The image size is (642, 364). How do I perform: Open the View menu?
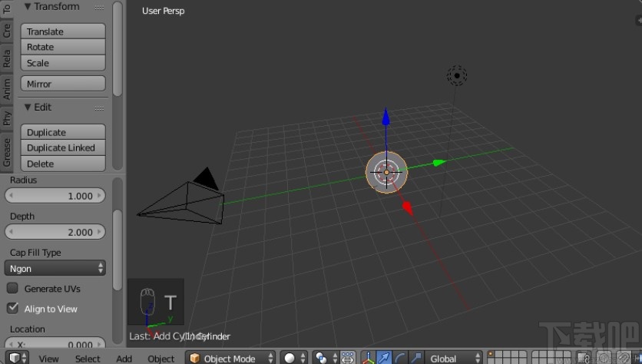48,359
